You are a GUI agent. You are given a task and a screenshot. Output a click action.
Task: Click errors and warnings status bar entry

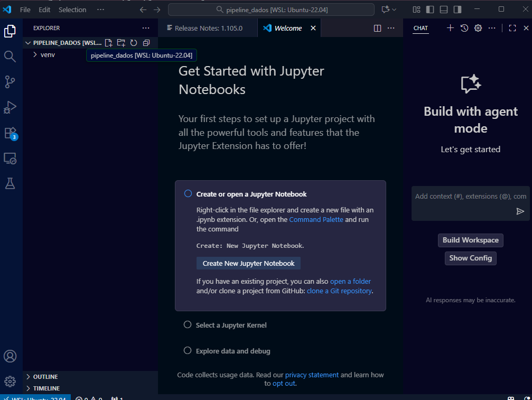pyautogui.click(x=89, y=398)
